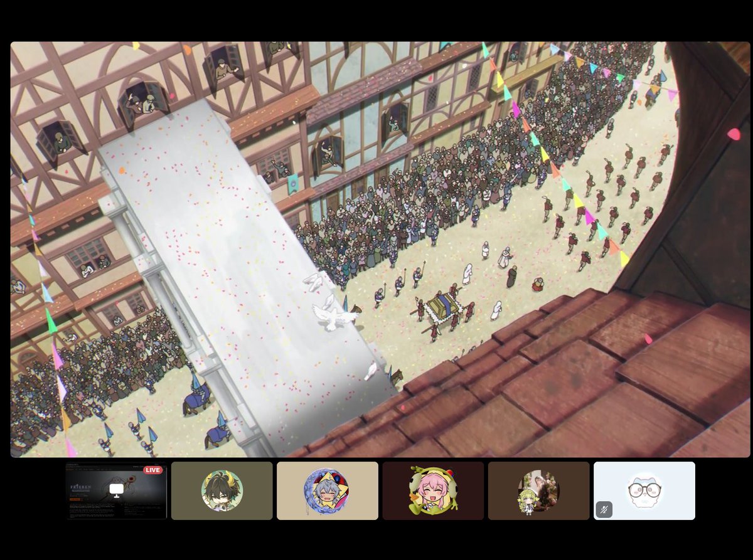753x560 pixels.
Task: Click the muted microphone icon
Action: coord(604,509)
